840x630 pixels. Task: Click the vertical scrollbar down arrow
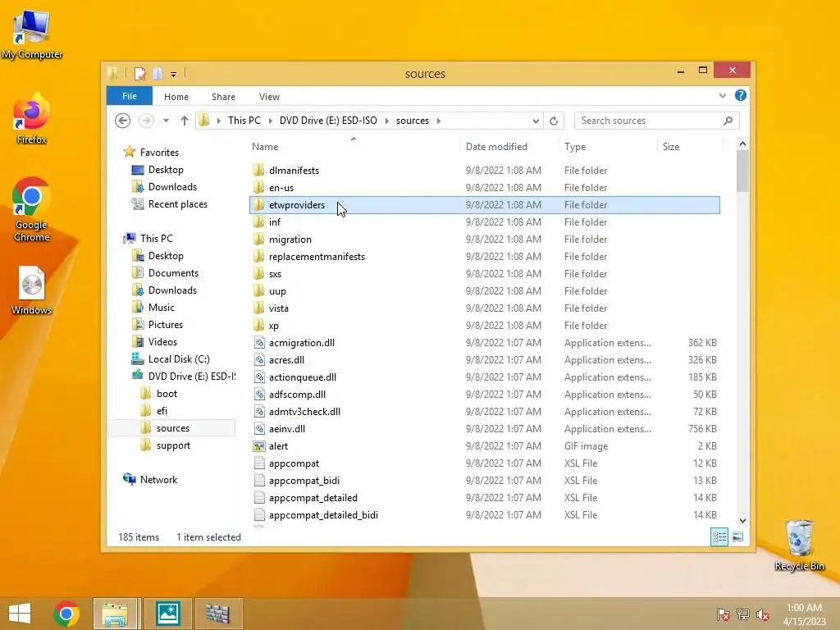coord(742,521)
